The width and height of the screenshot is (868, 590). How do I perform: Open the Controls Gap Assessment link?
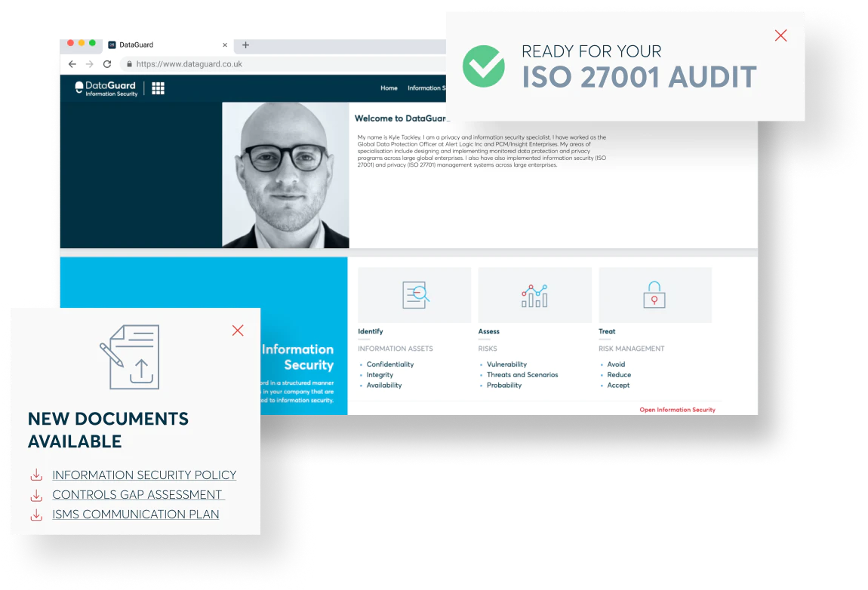(137, 494)
